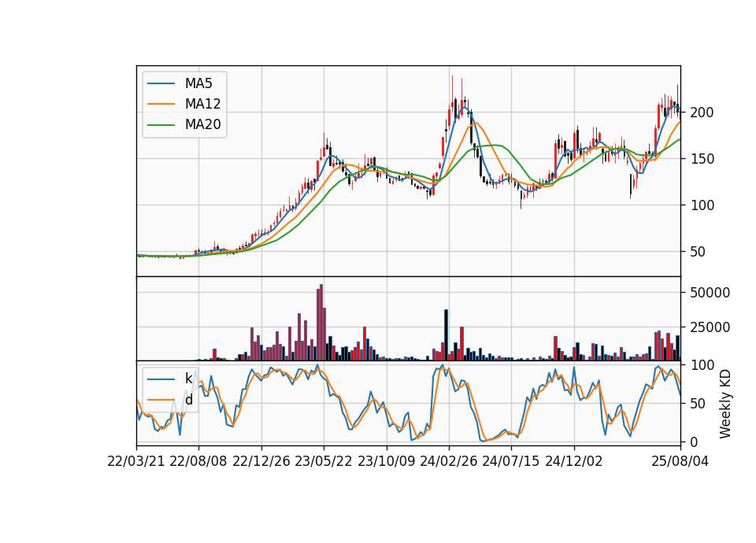Click the 50000 volume axis label

pos(710,293)
